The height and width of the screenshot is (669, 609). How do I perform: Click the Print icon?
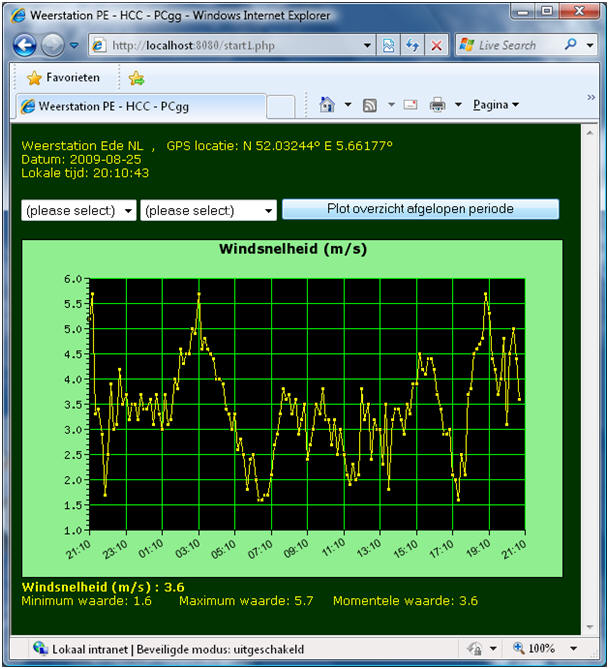tap(437, 105)
